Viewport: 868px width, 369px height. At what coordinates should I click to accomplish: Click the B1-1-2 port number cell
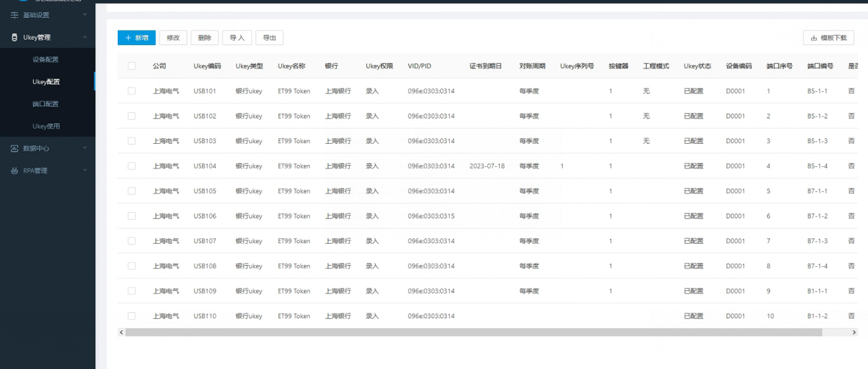pyautogui.click(x=817, y=316)
